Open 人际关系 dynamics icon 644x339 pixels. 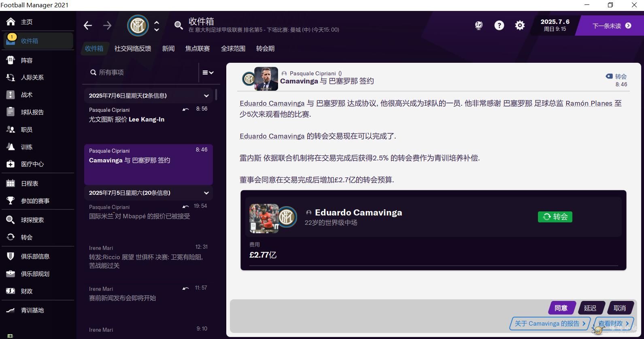[11, 77]
